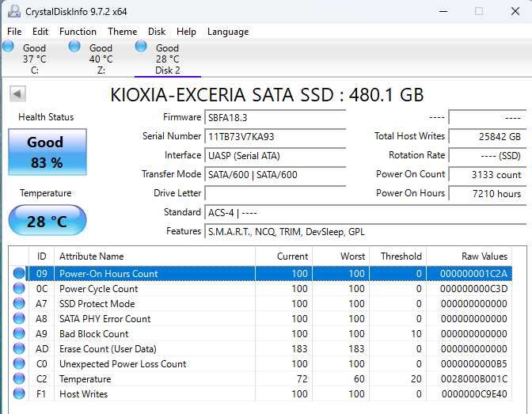Click raw value 0028000B001C

[474, 379]
